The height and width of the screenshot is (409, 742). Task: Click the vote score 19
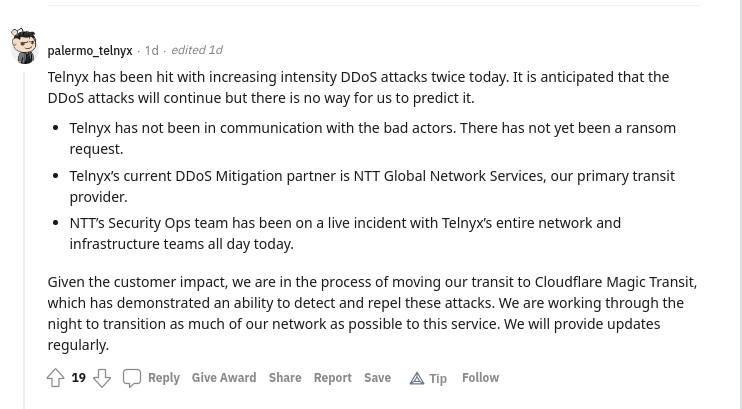pos(79,378)
